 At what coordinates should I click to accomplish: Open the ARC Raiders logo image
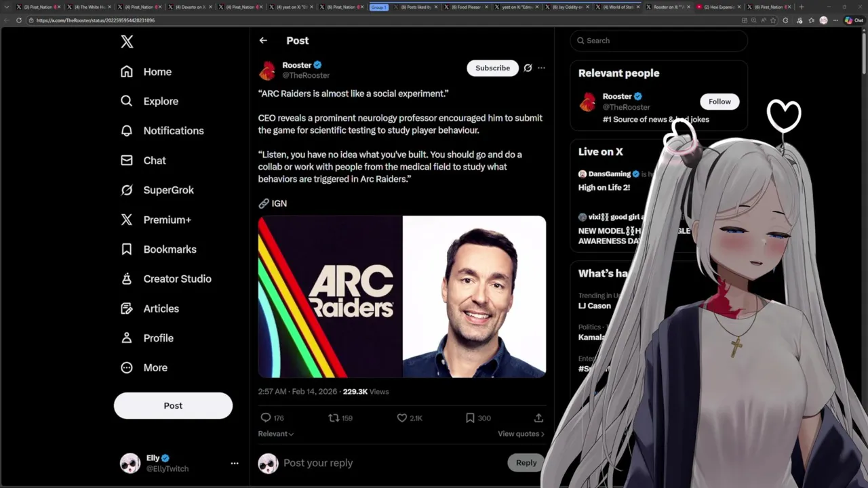point(330,296)
